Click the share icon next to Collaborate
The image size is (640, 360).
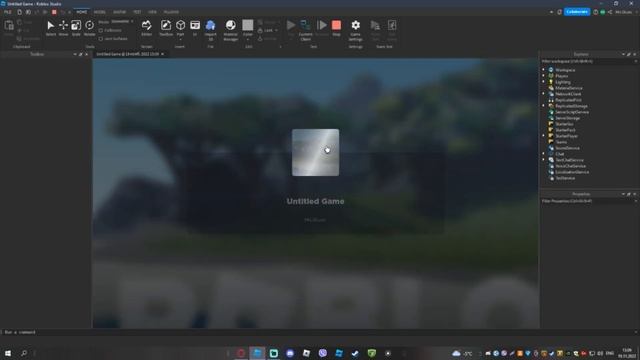point(610,12)
